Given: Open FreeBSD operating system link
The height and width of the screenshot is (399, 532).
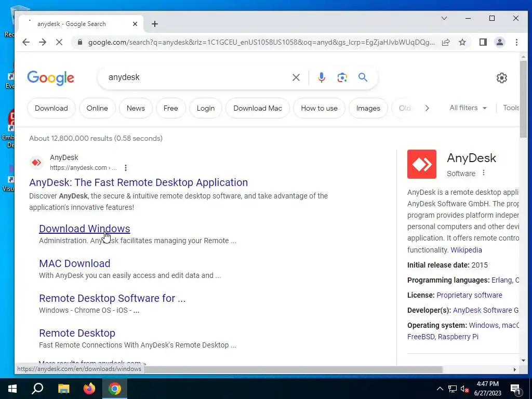Looking at the screenshot, I should point(421,337).
